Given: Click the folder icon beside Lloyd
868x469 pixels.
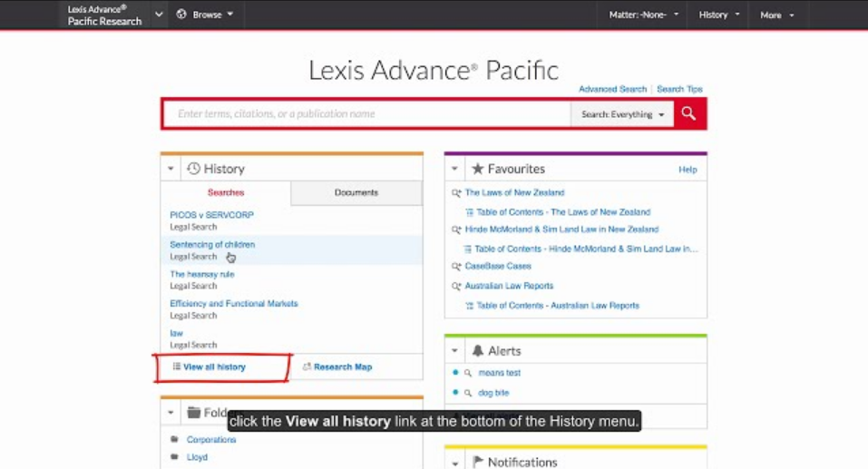Looking at the screenshot, I should [174, 457].
